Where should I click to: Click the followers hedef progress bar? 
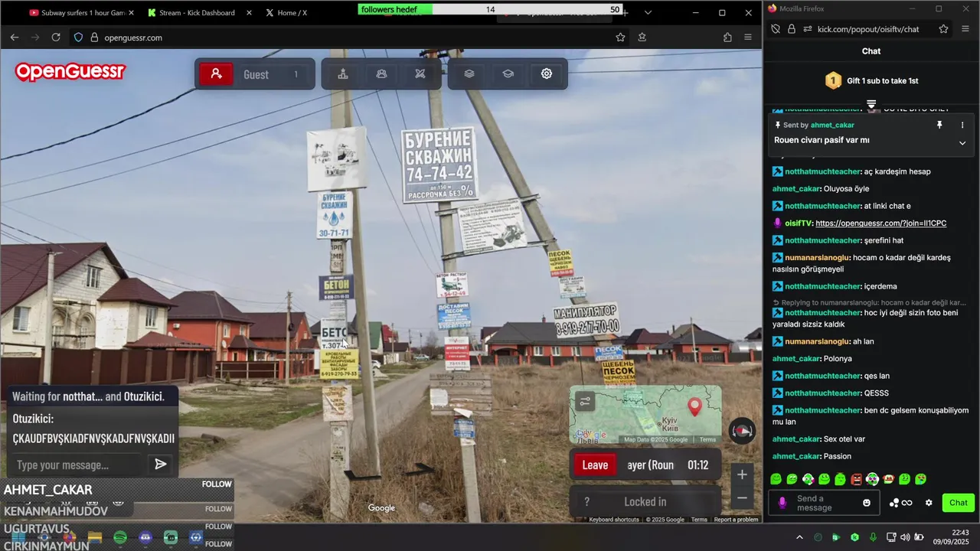[x=490, y=9]
